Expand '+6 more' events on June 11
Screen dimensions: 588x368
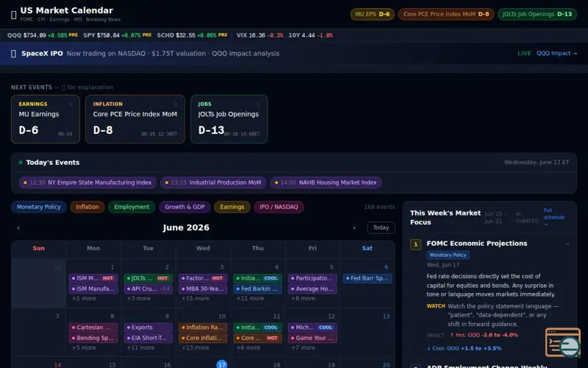[x=248, y=347]
